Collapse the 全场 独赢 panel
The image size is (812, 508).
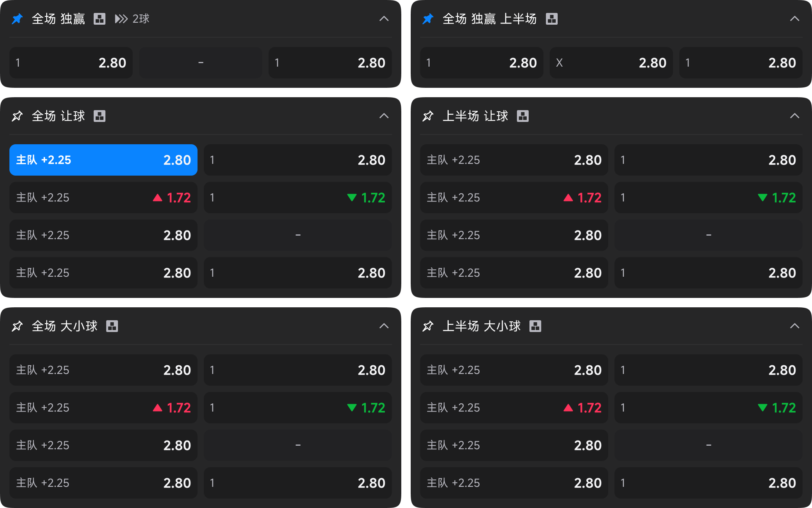point(384,19)
